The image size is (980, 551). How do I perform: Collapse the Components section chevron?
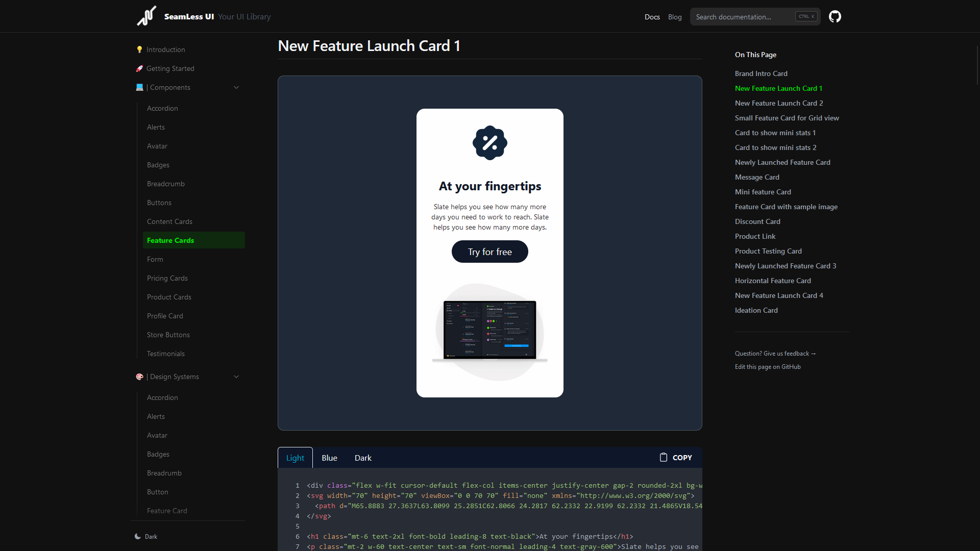coord(236,87)
